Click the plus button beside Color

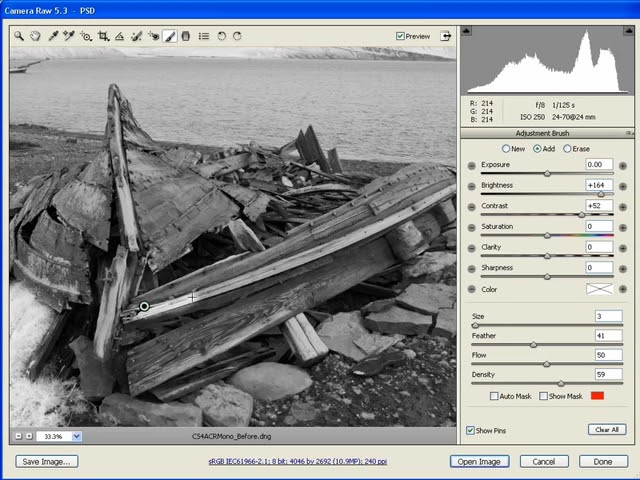tap(623, 289)
